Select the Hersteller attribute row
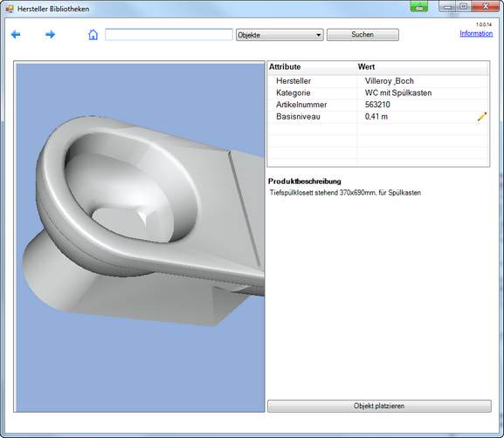Screen dimensions: 504x438 377,81
